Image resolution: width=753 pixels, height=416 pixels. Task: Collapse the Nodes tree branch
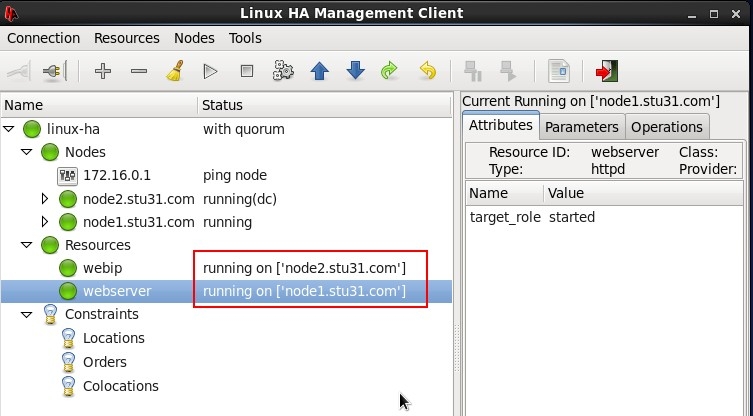pyautogui.click(x=27, y=152)
